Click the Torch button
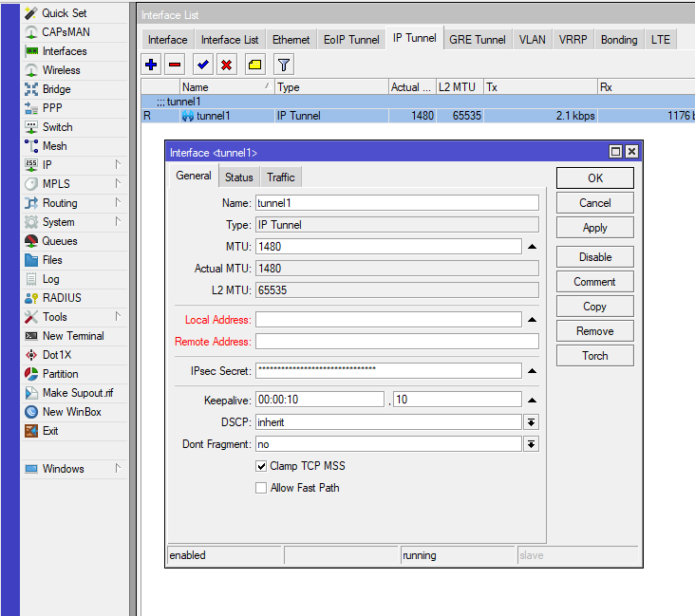The height and width of the screenshot is (616, 695). pyautogui.click(x=594, y=356)
